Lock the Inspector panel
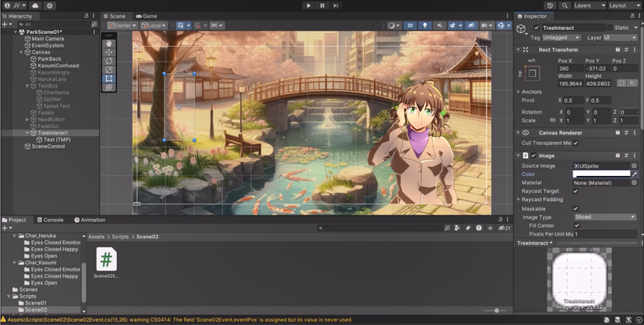 click(x=632, y=15)
